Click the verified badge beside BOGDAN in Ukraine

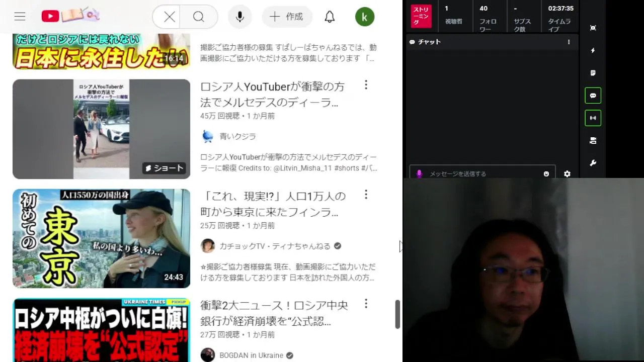click(x=290, y=355)
